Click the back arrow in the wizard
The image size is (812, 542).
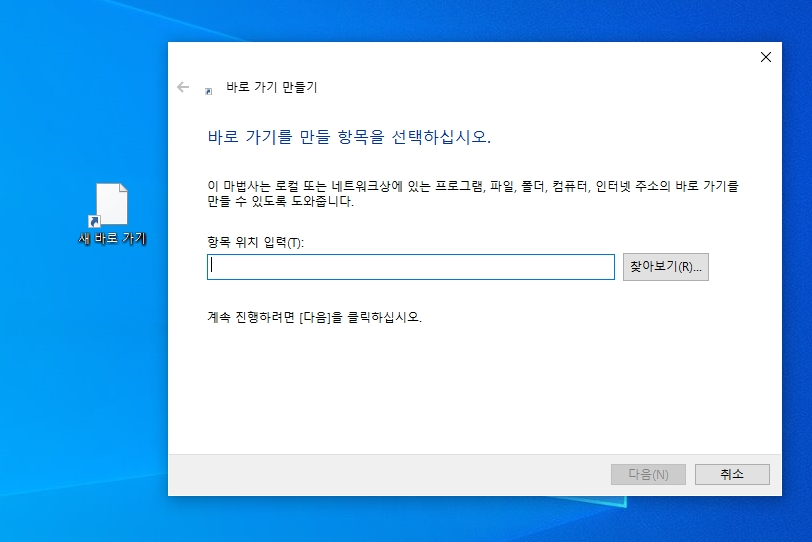pos(183,87)
